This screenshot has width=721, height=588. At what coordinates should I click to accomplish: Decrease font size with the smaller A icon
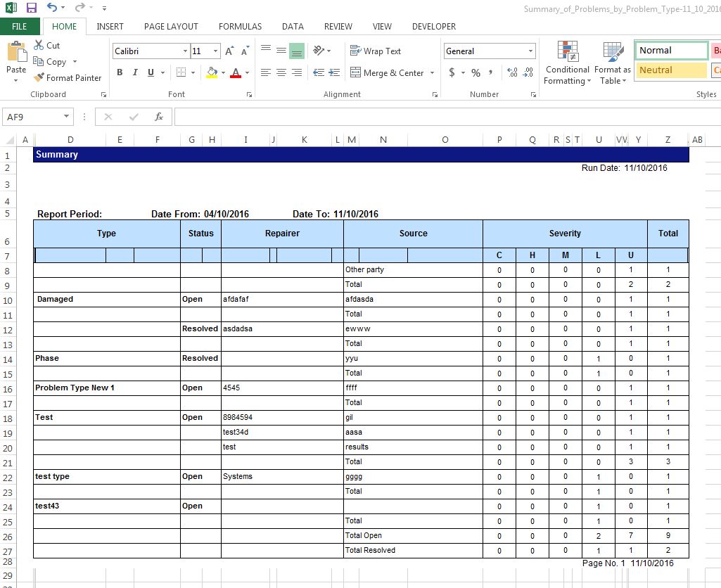click(x=245, y=51)
